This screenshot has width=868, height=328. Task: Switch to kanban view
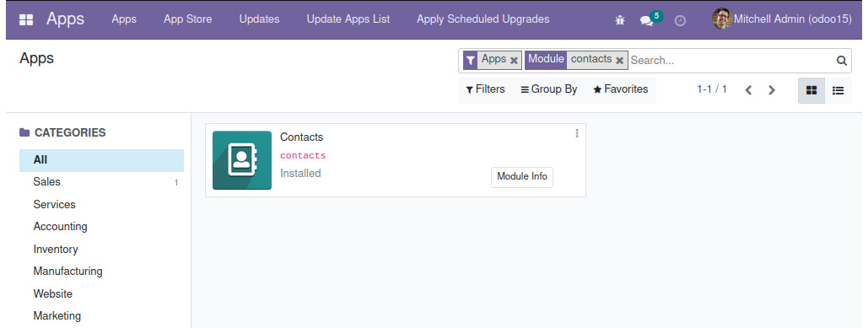811,90
